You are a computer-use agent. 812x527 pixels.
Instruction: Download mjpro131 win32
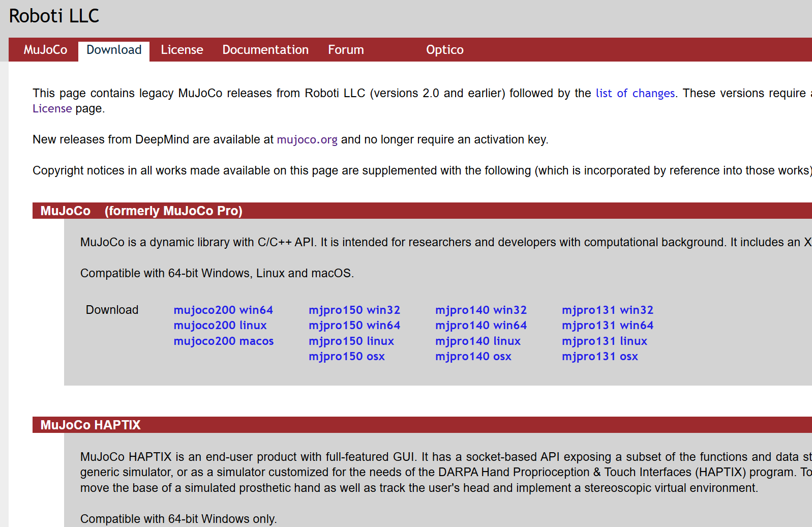(608, 310)
